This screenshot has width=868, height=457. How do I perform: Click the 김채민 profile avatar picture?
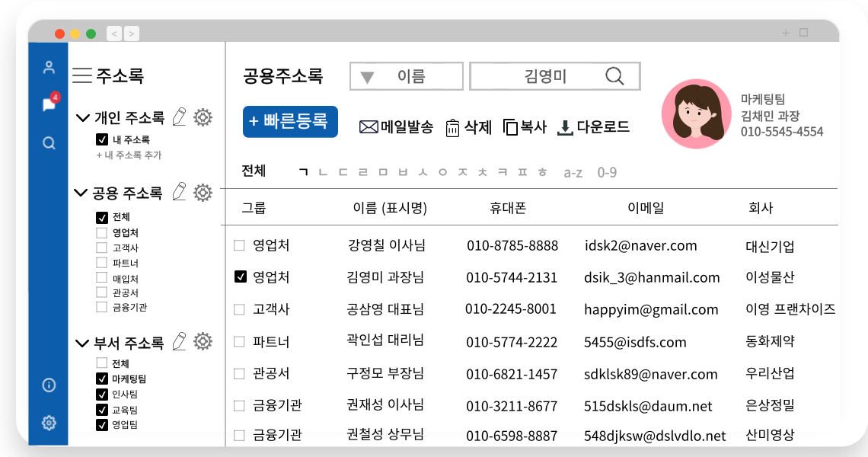692,113
